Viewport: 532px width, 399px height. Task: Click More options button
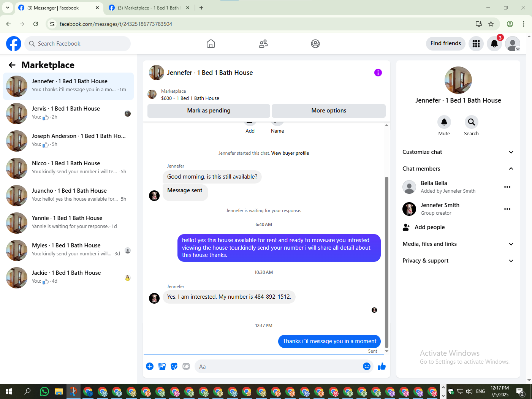tap(329, 111)
